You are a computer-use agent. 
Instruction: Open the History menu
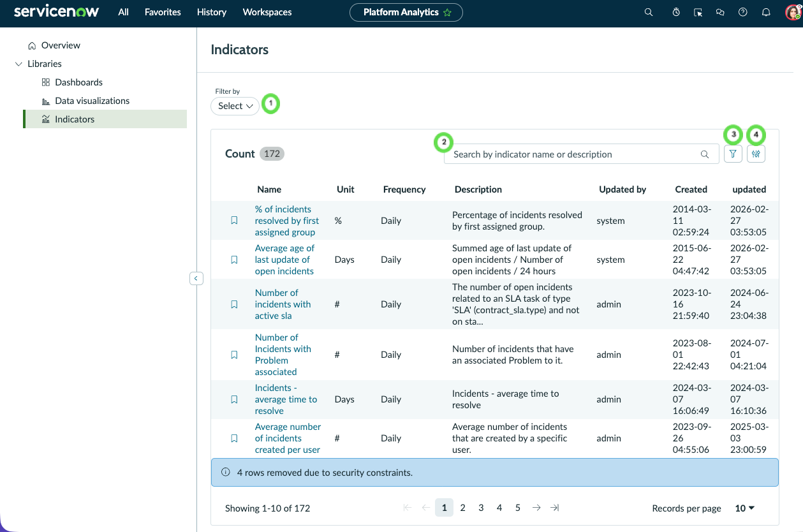(212, 12)
